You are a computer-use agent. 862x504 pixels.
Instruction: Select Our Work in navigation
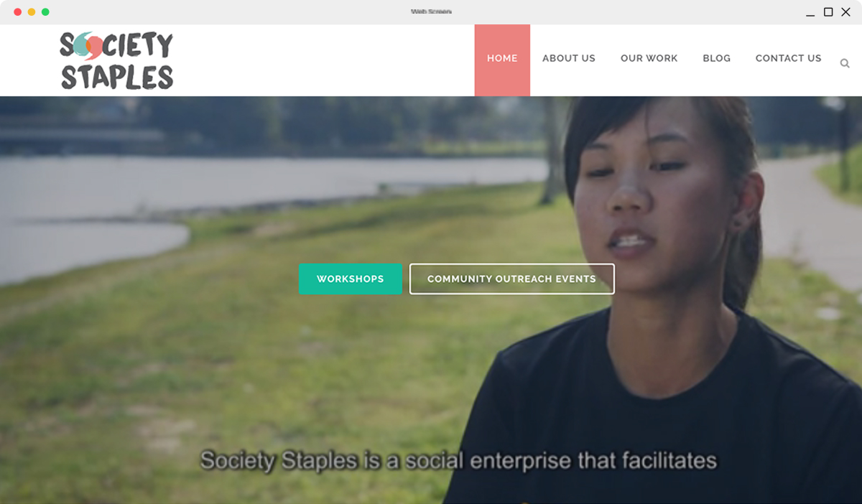pyautogui.click(x=649, y=58)
